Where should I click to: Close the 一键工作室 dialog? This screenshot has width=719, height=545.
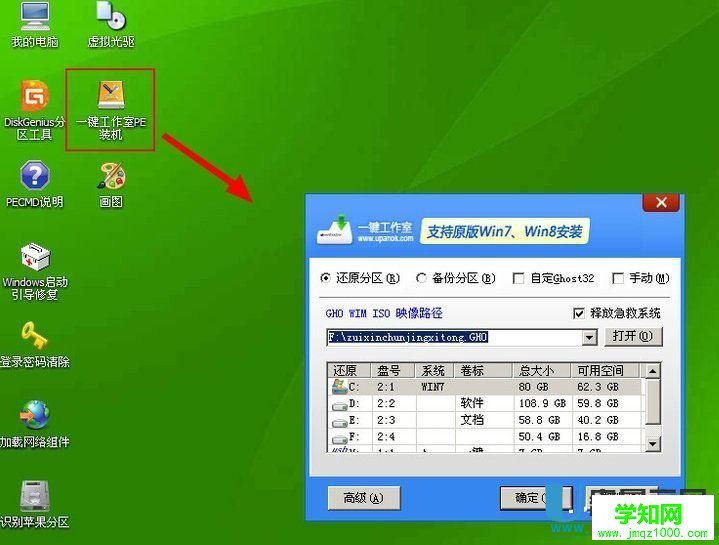661,202
